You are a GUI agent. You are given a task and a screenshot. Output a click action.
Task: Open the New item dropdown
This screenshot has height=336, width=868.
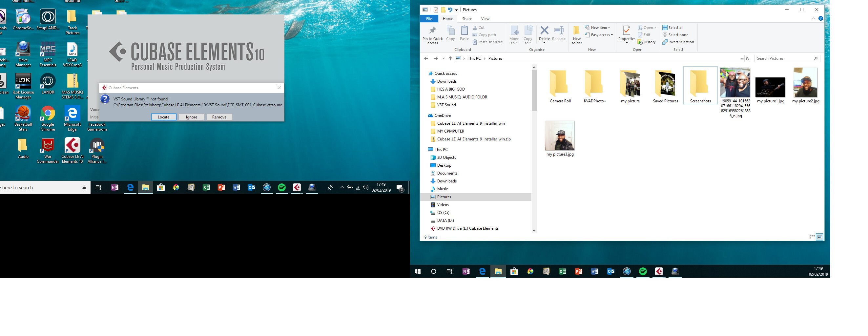point(597,28)
